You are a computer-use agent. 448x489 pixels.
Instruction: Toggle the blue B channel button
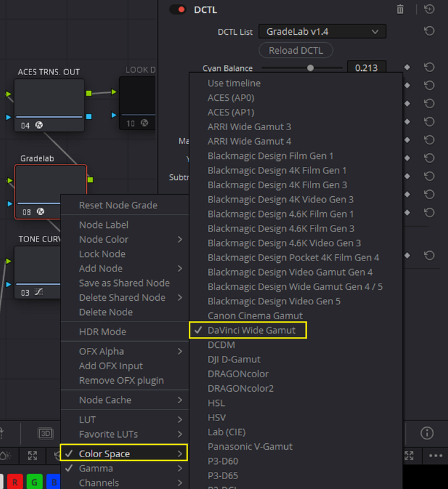click(53, 482)
